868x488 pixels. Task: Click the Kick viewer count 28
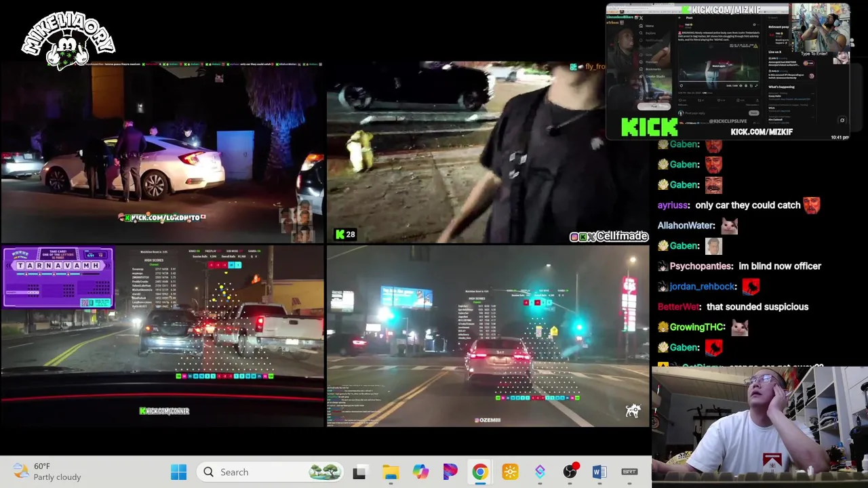pos(344,235)
